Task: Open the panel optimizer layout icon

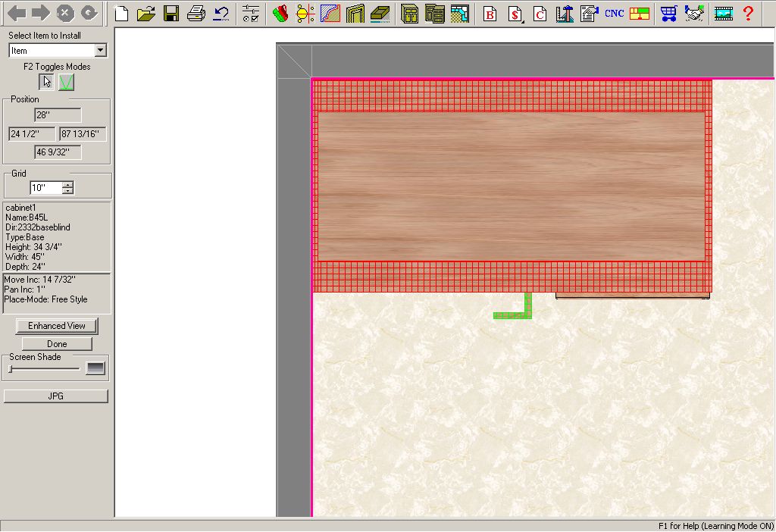Action: click(640, 14)
